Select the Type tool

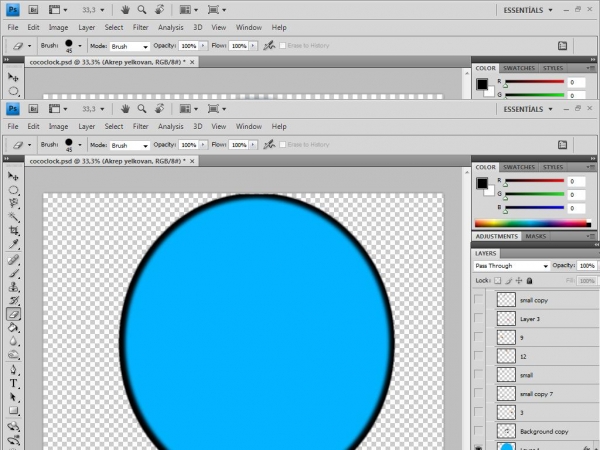click(x=13, y=383)
